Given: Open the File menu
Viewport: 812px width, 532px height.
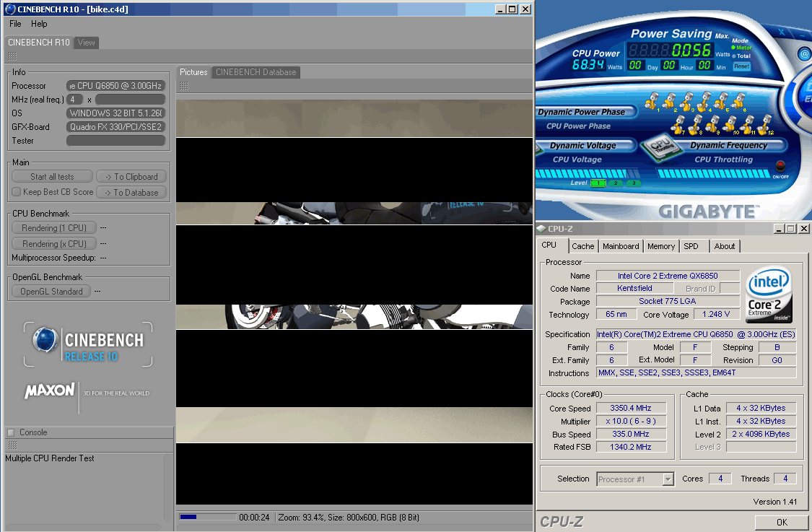Looking at the screenshot, I should (x=15, y=24).
